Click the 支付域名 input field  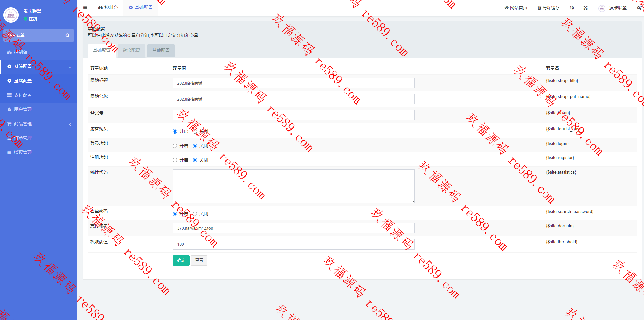[293, 228]
